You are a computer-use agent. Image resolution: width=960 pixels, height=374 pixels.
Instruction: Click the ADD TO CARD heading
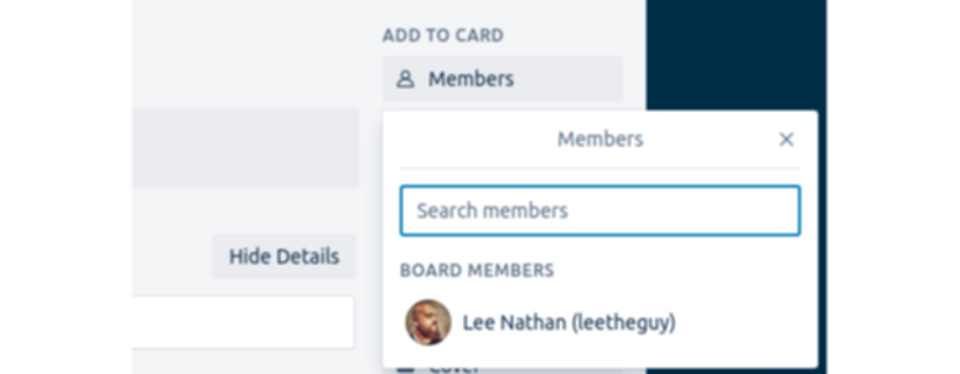pos(443,36)
